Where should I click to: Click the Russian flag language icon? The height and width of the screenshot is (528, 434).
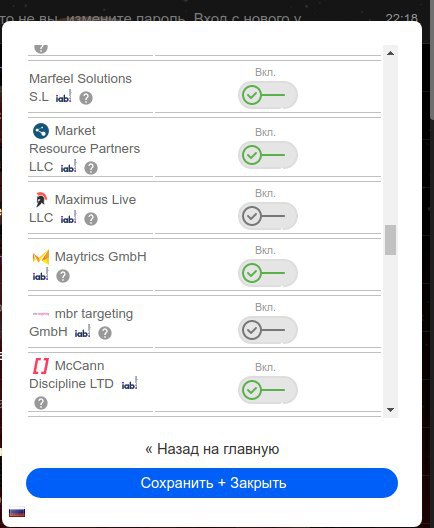coord(17,513)
